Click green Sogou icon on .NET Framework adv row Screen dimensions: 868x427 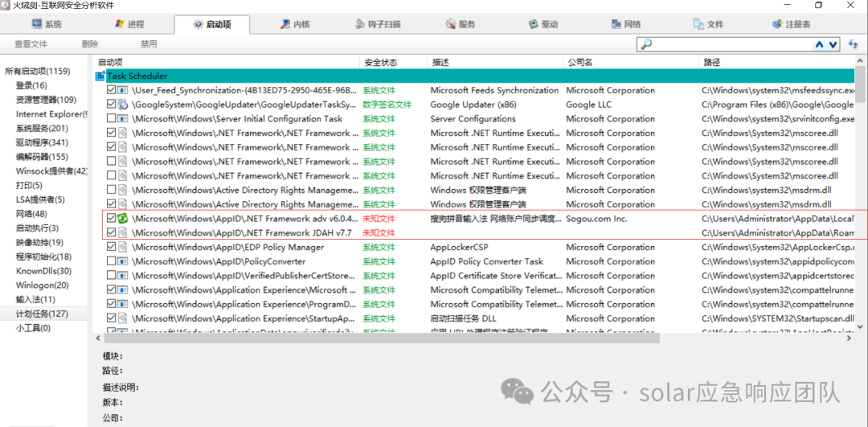(x=123, y=218)
